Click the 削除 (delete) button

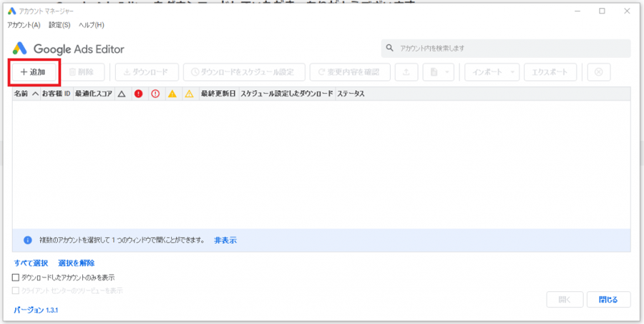82,72
